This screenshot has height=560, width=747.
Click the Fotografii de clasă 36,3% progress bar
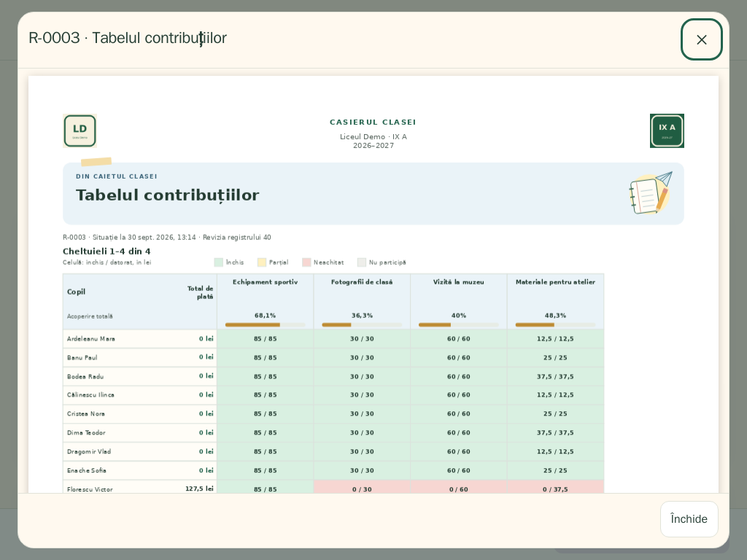(x=362, y=324)
